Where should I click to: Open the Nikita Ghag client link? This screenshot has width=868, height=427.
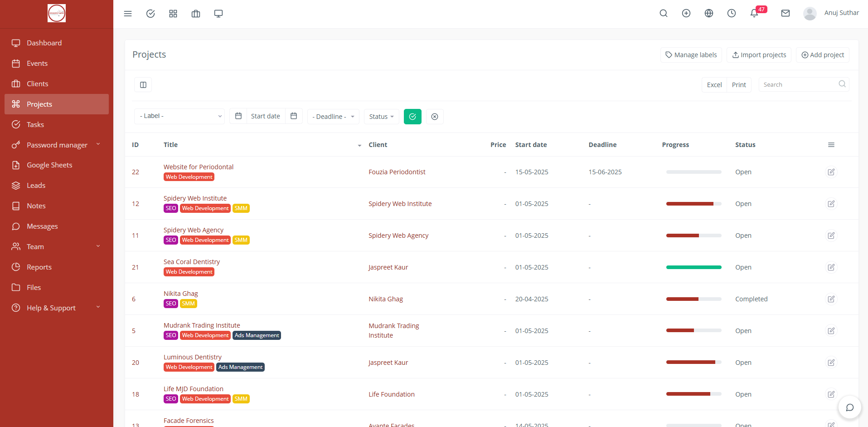click(386, 299)
